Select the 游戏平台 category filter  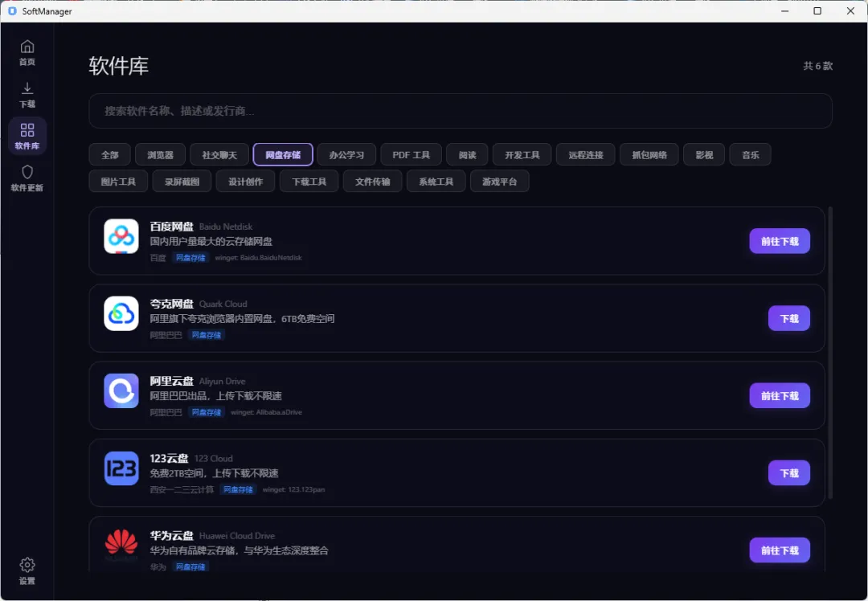click(499, 182)
